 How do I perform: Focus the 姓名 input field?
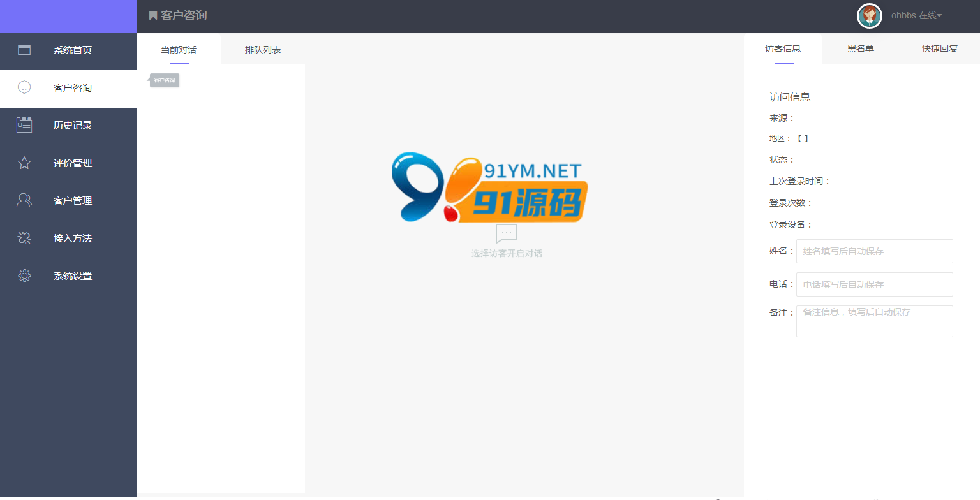pos(875,251)
